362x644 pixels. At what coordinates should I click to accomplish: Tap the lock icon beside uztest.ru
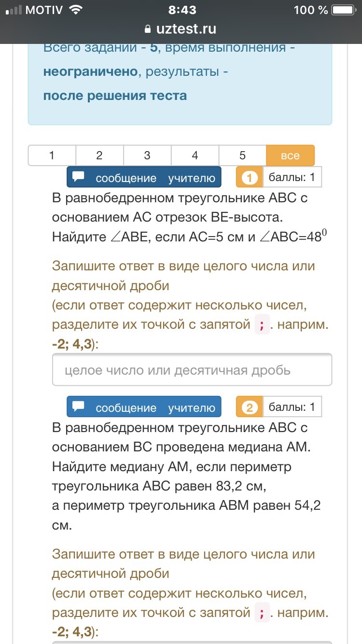148,29
